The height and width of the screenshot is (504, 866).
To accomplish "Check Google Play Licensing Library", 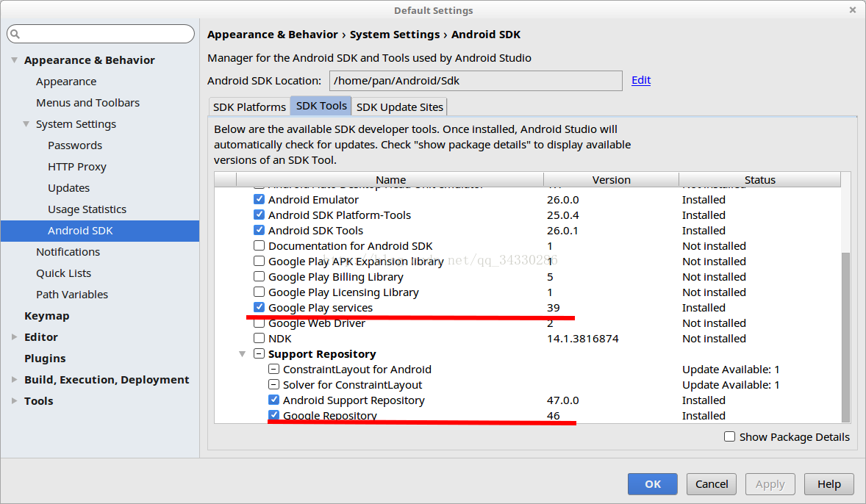I will pyautogui.click(x=259, y=292).
